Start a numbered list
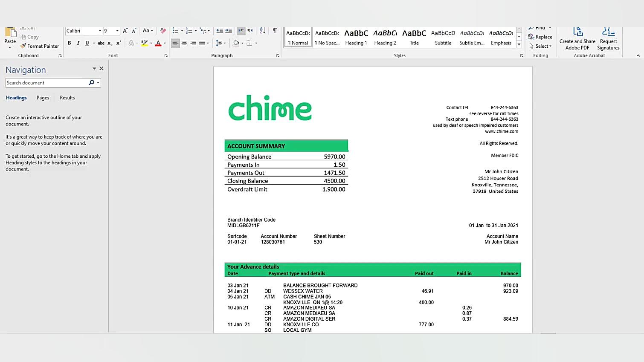This screenshot has height=362, width=644. click(x=189, y=31)
